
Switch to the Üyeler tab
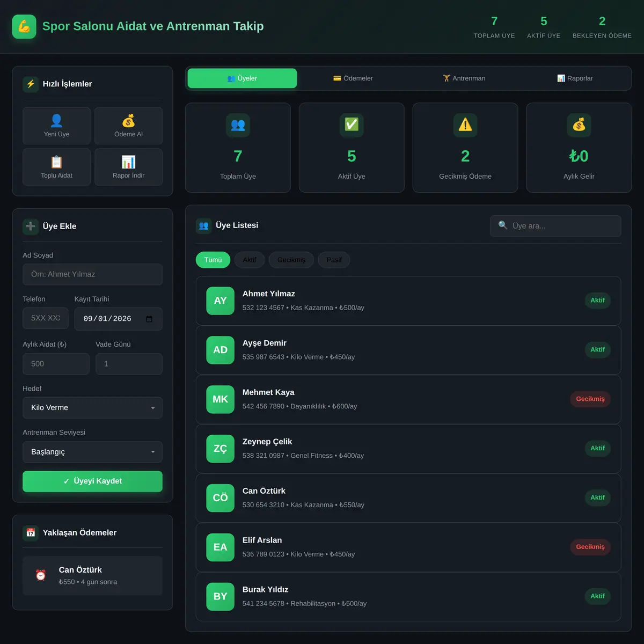tap(242, 78)
